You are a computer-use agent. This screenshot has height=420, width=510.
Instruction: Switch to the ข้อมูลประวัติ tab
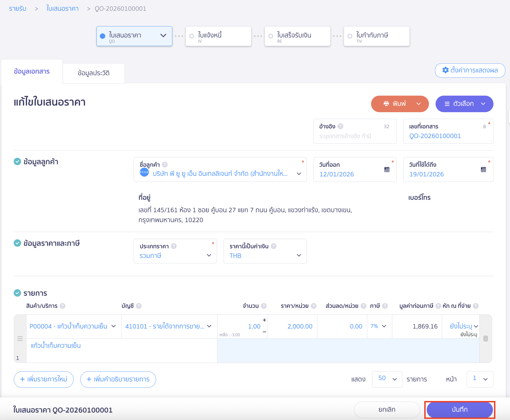[x=93, y=73]
